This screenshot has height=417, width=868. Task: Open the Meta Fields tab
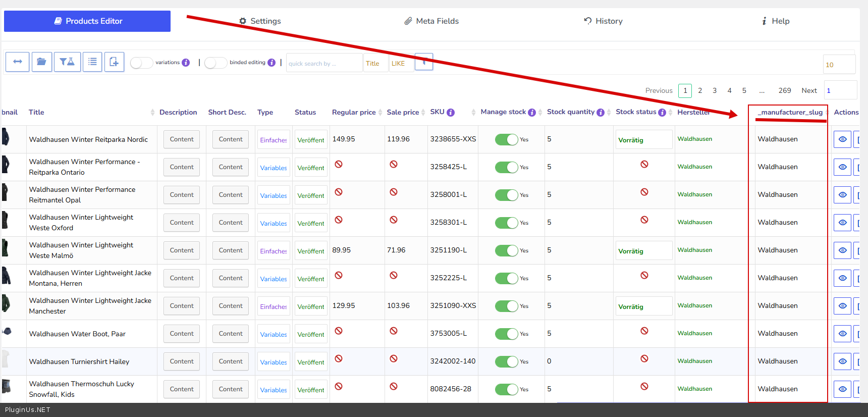(x=431, y=21)
